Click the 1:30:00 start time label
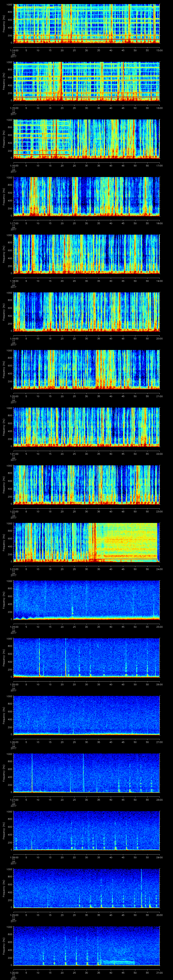Screen dimensions: 173x980 pos(14,972)
